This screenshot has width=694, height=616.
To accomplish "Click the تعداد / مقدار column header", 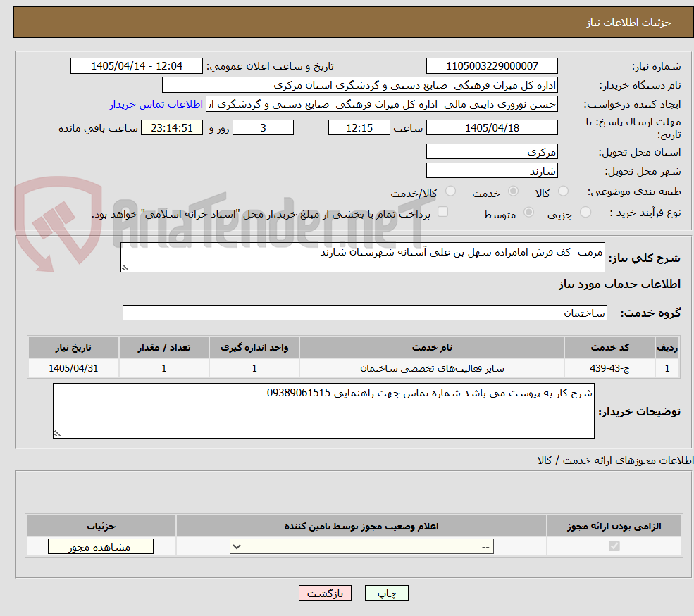I will coord(164,348).
